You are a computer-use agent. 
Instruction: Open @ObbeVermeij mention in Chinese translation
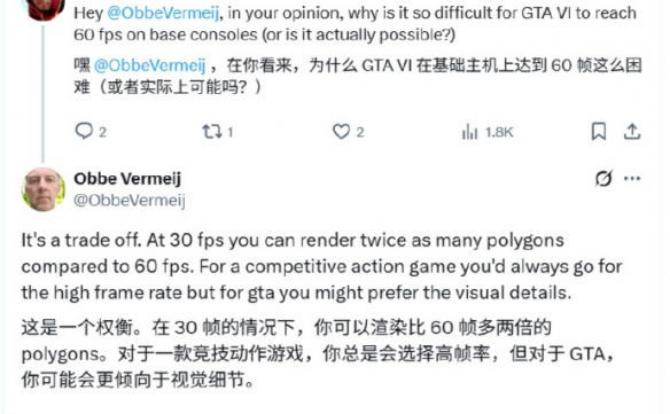[150, 65]
